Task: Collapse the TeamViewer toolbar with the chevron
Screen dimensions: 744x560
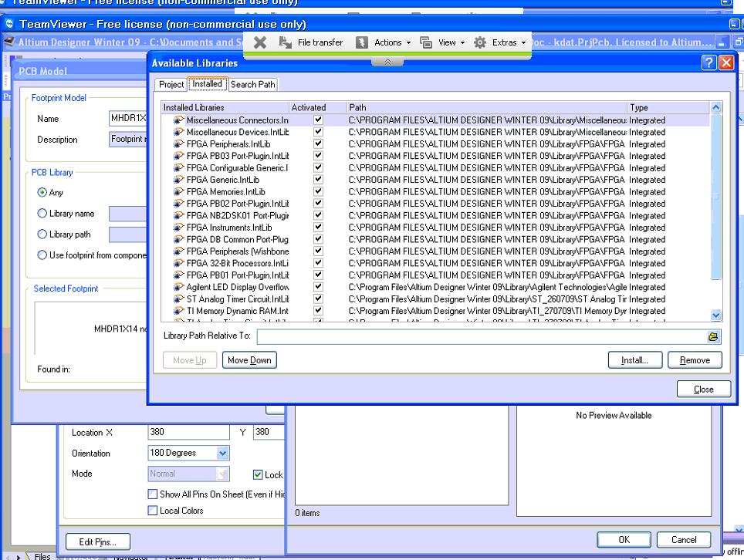Action: (387, 61)
